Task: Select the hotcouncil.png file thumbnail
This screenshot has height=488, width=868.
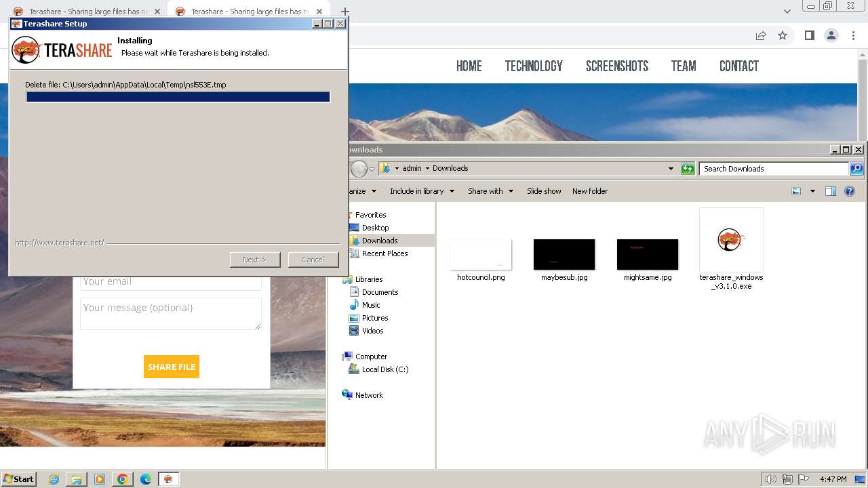Action: (x=481, y=255)
